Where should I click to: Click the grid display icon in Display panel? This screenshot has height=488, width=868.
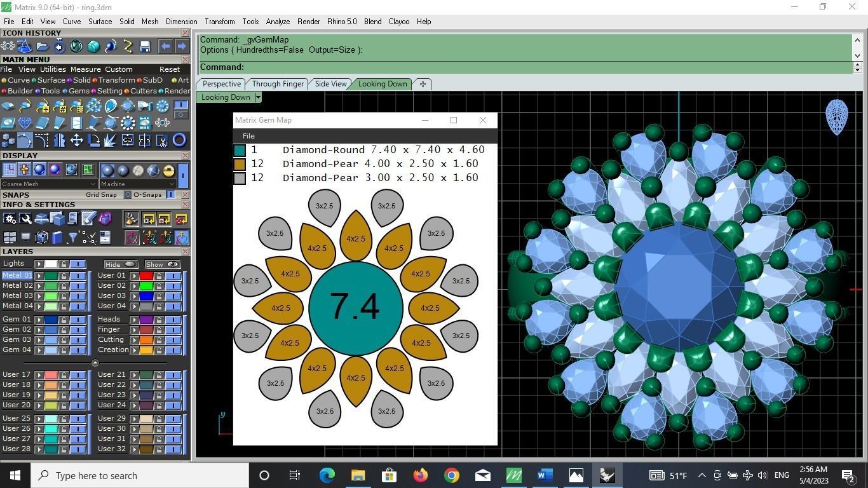pyautogui.click(x=9, y=170)
